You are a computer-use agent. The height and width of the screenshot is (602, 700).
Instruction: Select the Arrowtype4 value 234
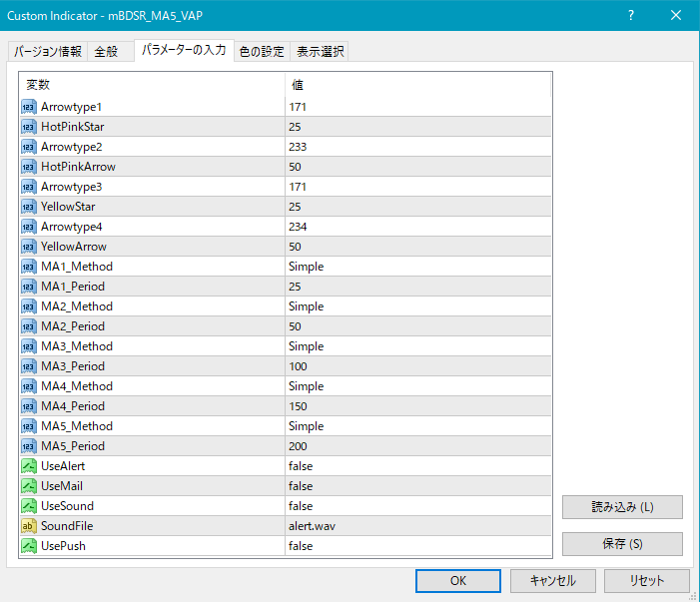298,227
